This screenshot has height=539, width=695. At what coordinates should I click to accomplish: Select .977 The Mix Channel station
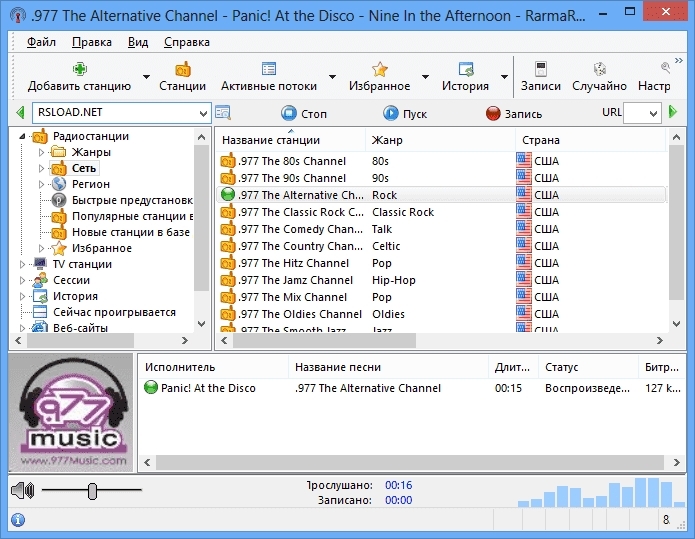point(293,297)
